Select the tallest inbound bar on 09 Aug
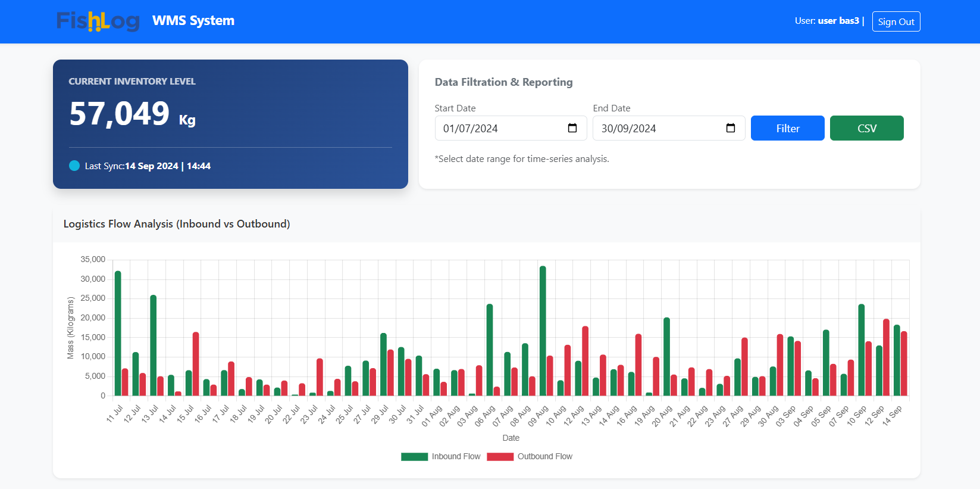This screenshot has height=489, width=980. 543,331
